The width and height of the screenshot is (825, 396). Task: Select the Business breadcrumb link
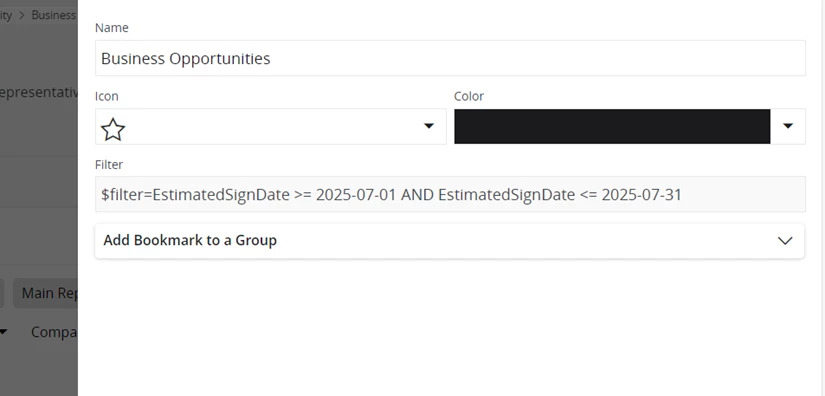[x=54, y=15]
